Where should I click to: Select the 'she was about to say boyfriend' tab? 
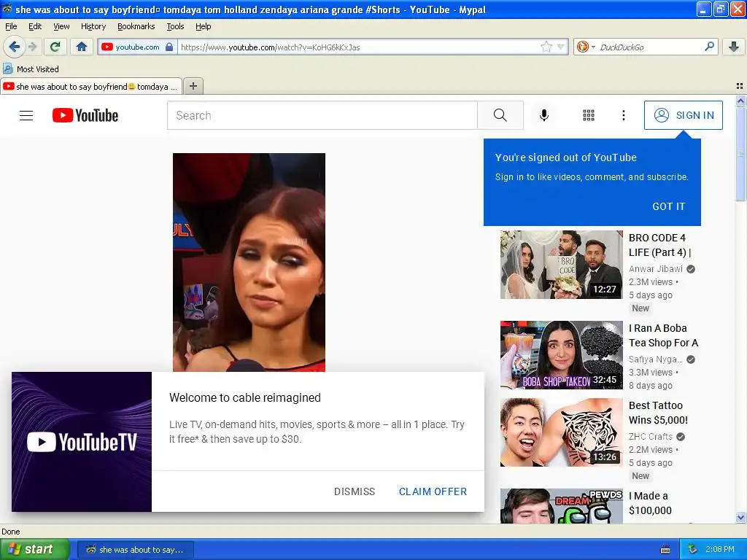pyautogui.click(x=91, y=86)
